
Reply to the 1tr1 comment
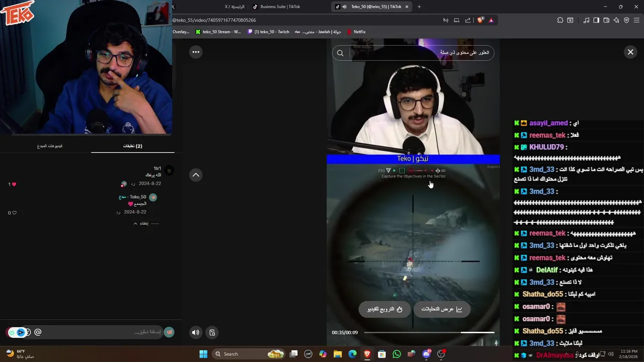(133, 184)
